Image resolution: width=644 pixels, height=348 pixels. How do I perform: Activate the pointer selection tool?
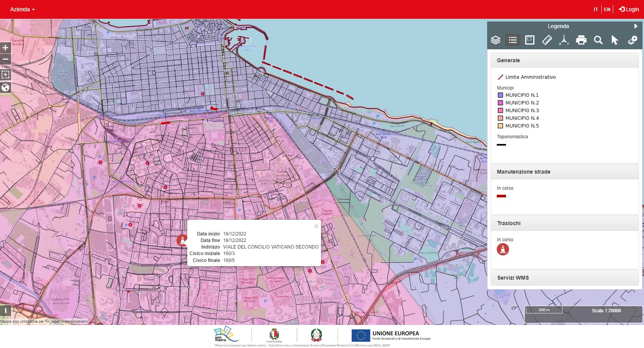(615, 40)
